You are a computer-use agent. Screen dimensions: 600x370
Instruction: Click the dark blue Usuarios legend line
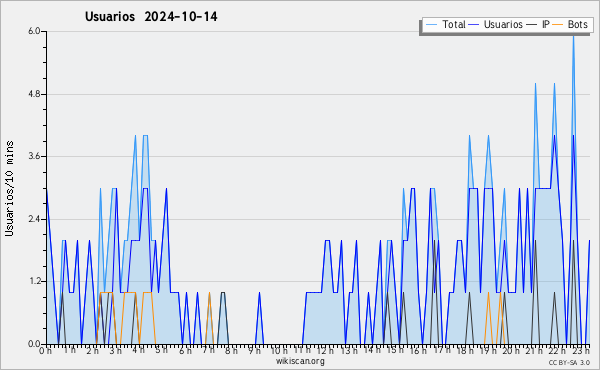[x=474, y=24]
